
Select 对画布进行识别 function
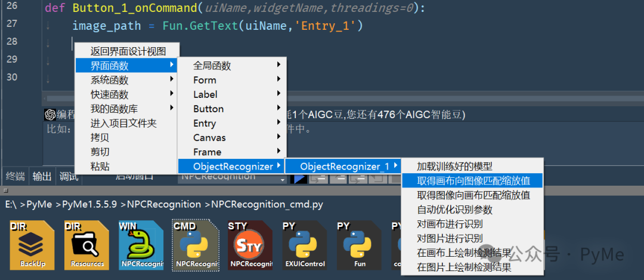pos(472,224)
